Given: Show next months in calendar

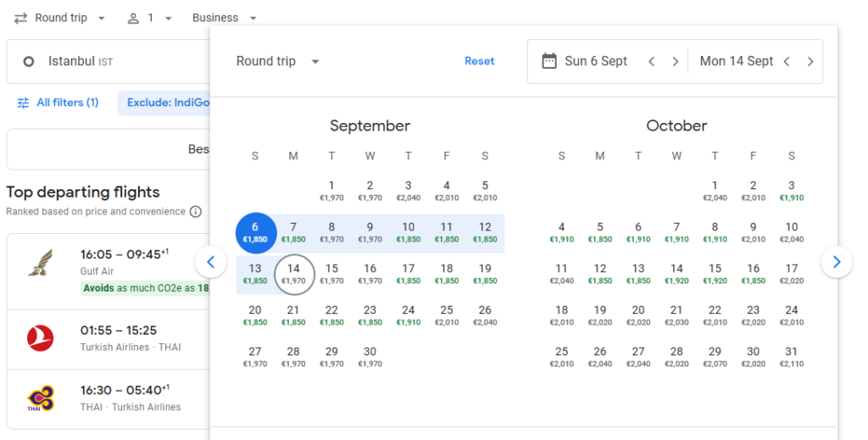Looking at the screenshot, I should (837, 262).
